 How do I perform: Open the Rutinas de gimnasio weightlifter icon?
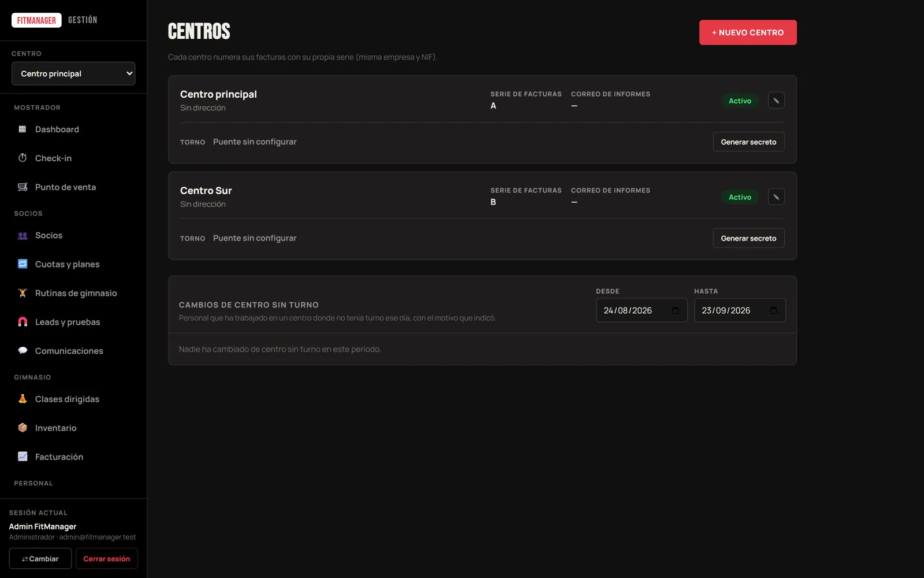pos(23,293)
